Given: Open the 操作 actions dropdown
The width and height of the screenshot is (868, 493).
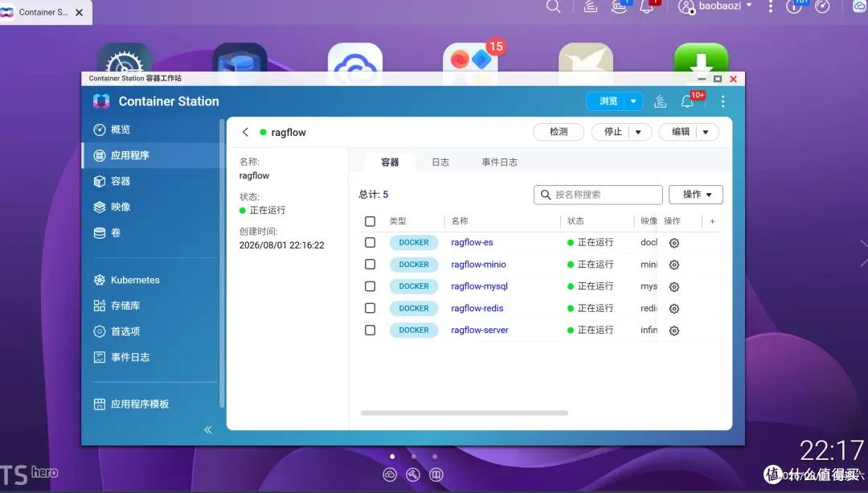Looking at the screenshot, I should click(696, 195).
